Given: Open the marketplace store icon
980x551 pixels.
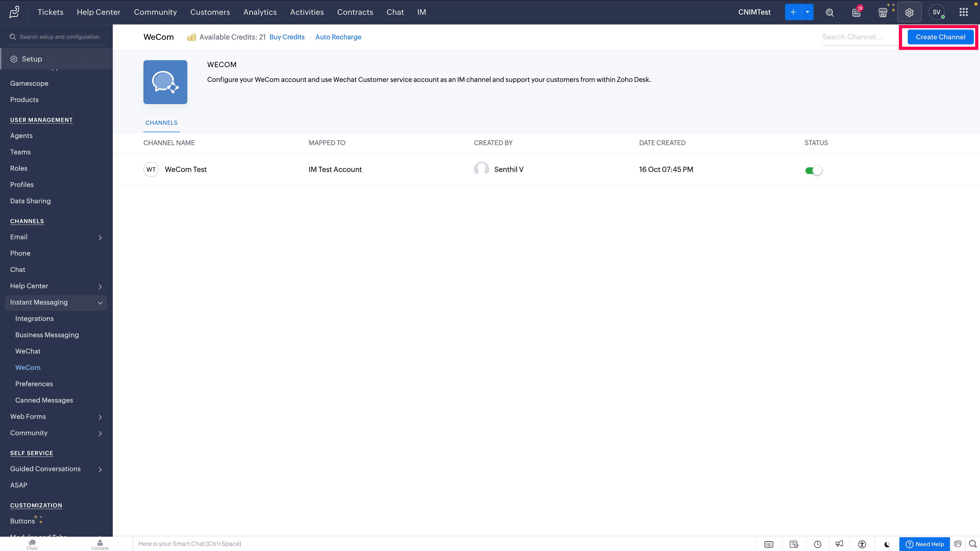Looking at the screenshot, I should point(883,12).
